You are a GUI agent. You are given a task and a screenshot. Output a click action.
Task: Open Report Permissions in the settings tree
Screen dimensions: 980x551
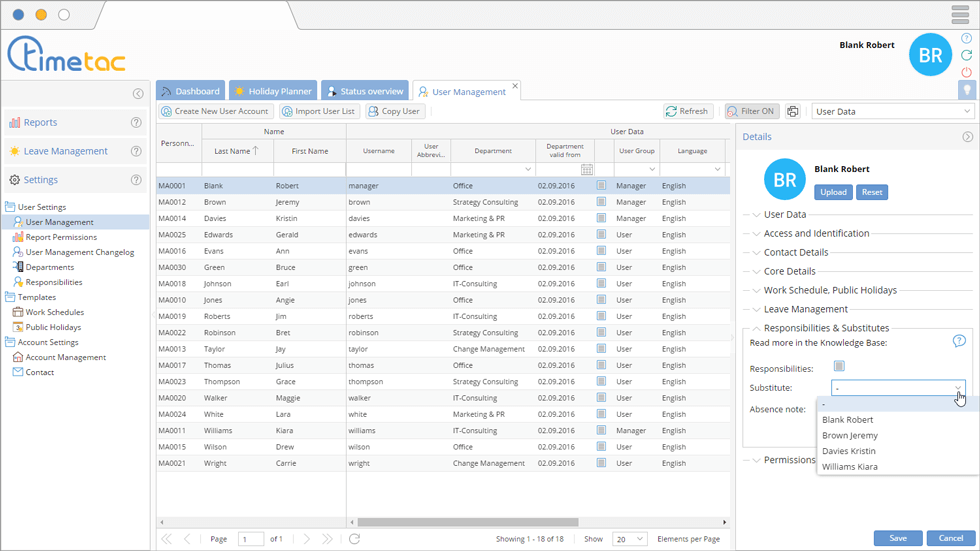pyautogui.click(x=61, y=237)
